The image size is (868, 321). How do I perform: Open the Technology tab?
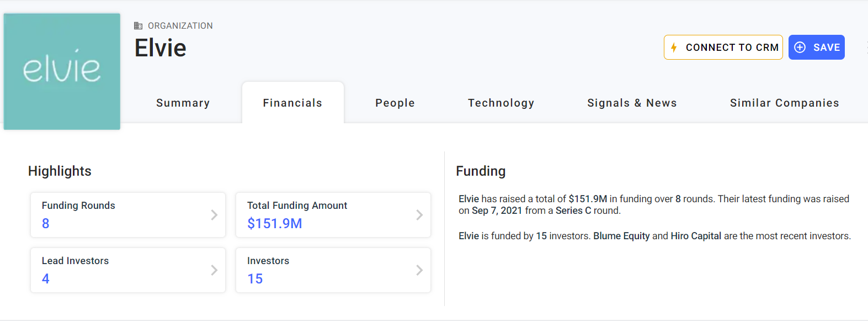click(x=501, y=103)
